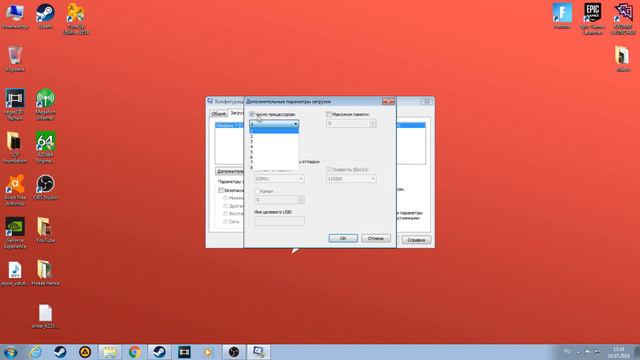Open the SCP Foundation folder

tap(15, 147)
